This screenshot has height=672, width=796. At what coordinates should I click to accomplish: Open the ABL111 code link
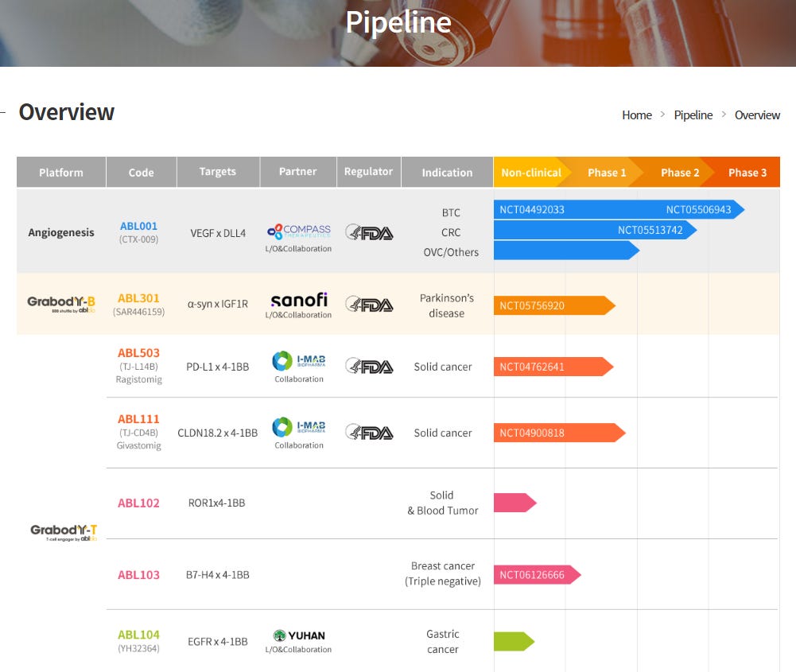138,419
